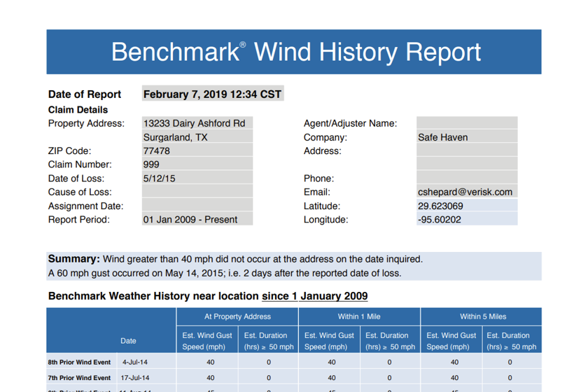Viewport: 588px width, 392px height.
Task: Click the Latitude value 29.623069
Action: tap(467, 206)
